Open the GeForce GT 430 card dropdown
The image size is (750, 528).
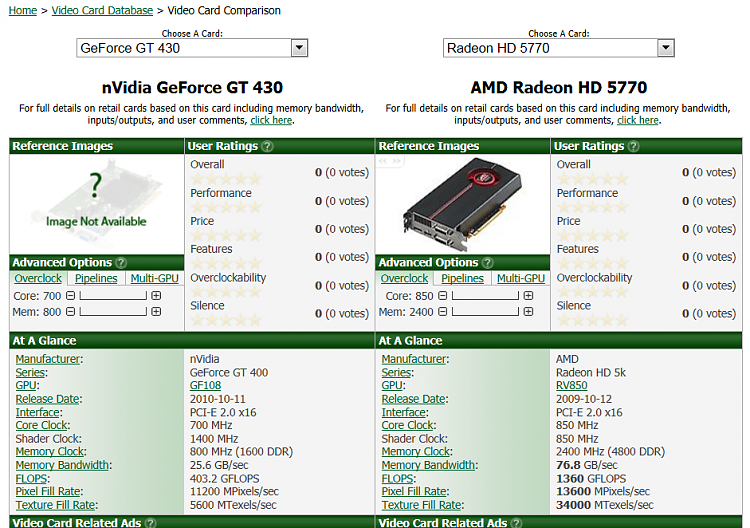tap(192, 48)
